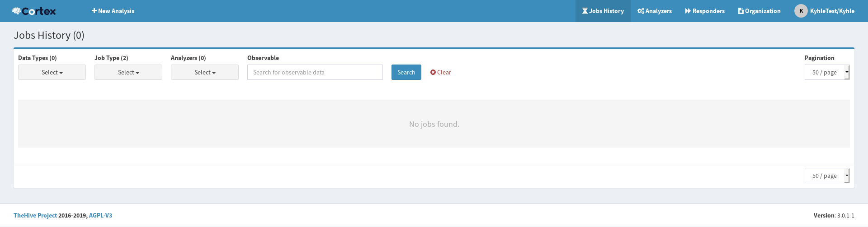Click the hourglass Jobs History icon
Viewport: 868px width, 227px height.
pyautogui.click(x=585, y=11)
